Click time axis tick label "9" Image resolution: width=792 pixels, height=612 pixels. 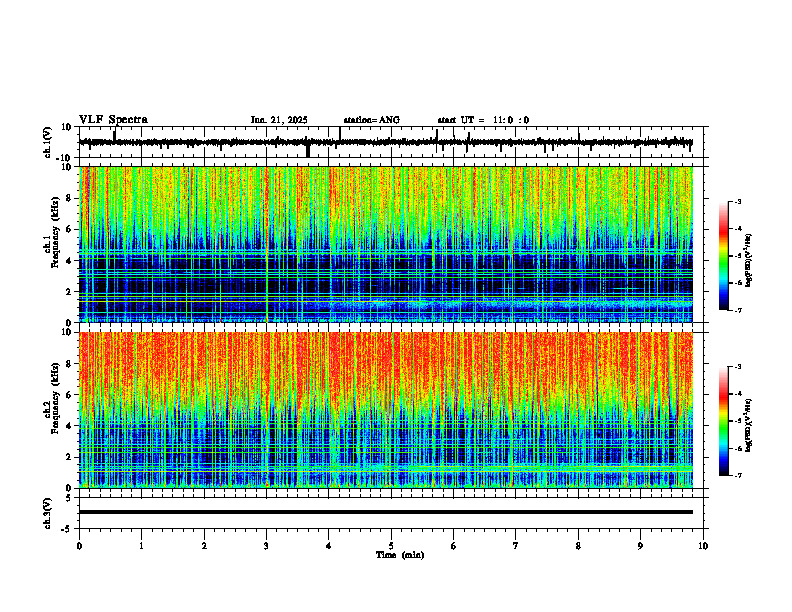point(640,546)
